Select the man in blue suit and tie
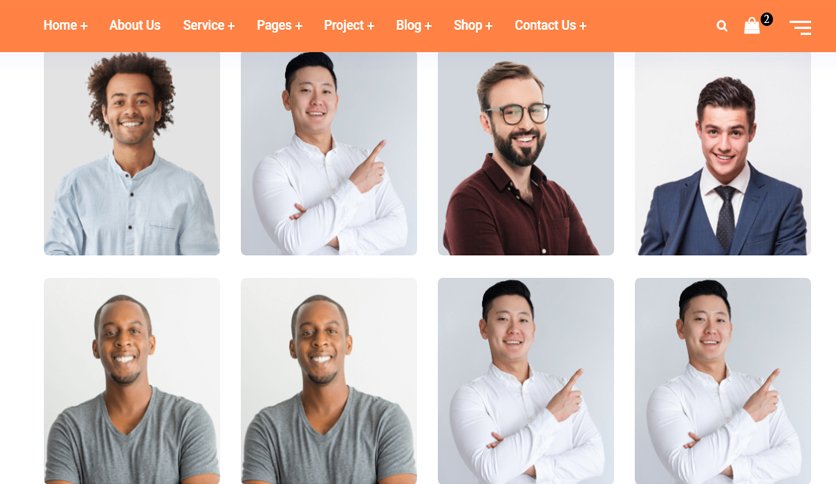 (723, 154)
